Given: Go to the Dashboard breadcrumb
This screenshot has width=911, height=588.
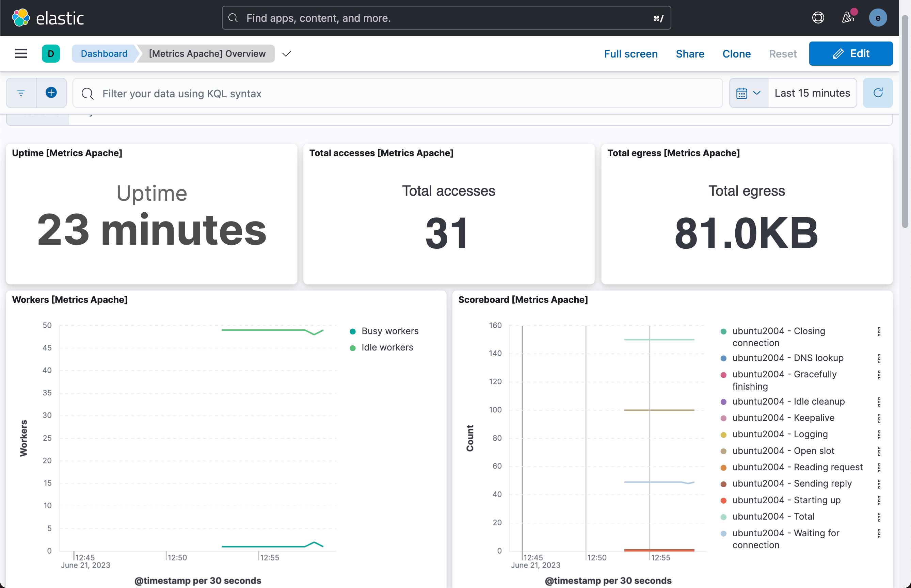Looking at the screenshot, I should click(x=104, y=53).
